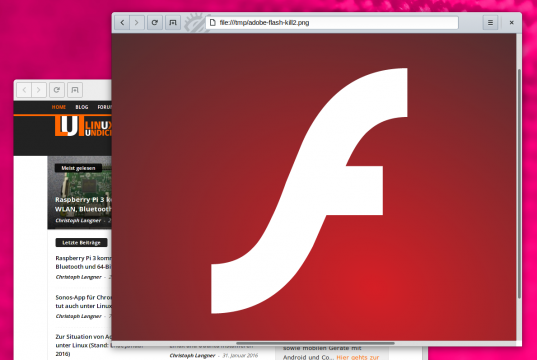Click author Christoph Langner under Sonos-App article
The height and width of the screenshot is (360, 537).
click(x=78, y=316)
